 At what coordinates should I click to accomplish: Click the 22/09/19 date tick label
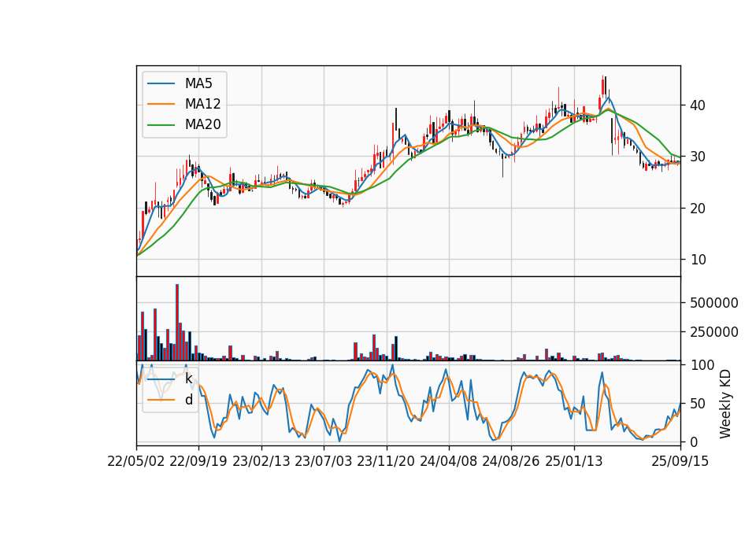click(198, 461)
